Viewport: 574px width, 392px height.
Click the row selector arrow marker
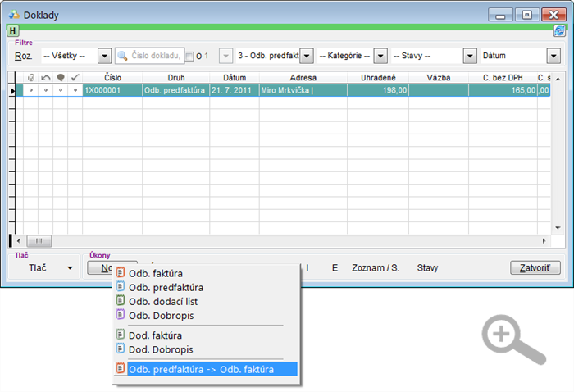click(12, 91)
